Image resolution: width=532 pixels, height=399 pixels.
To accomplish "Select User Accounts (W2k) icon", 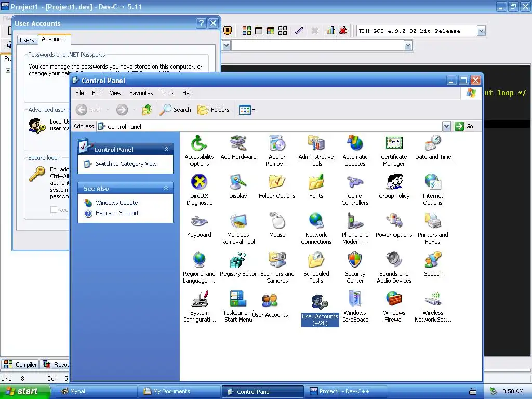I will click(x=320, y=310).
